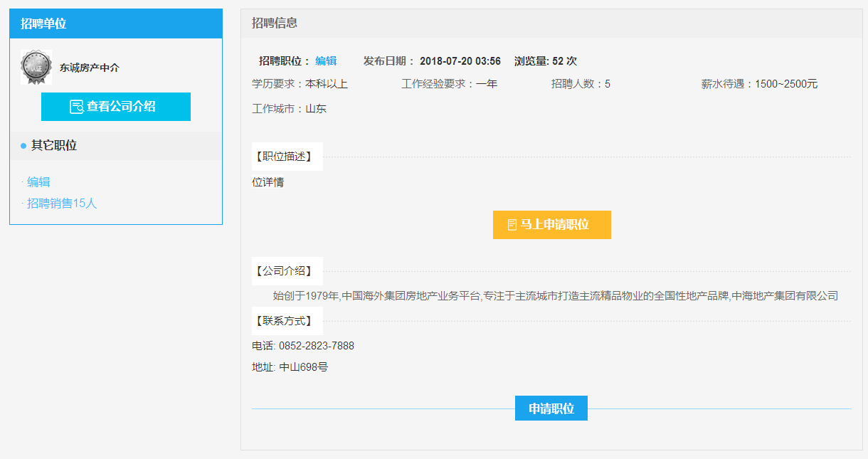The image size is (868, 459).
Task: Select the company name 东诚房产中介
Action: (90, 68)
